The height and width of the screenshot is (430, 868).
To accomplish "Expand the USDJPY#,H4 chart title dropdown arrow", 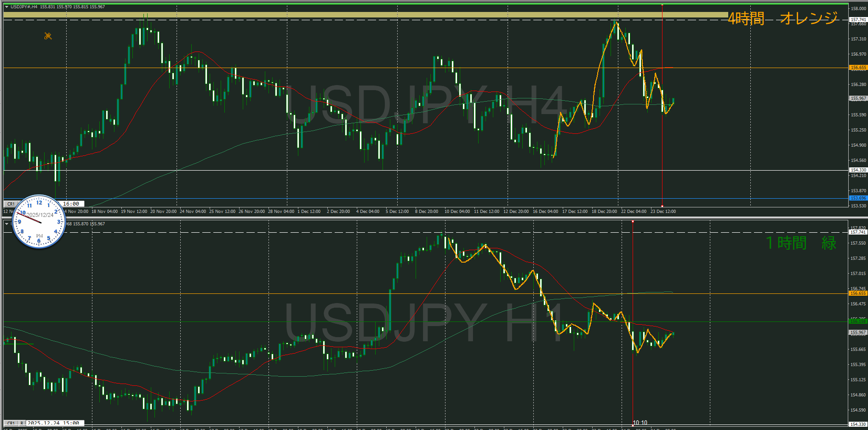I will [x=6, y=7].
